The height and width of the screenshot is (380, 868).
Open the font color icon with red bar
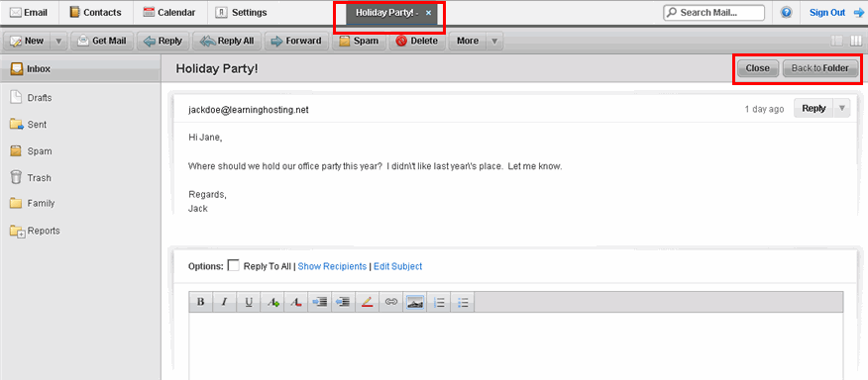[296, 302]
